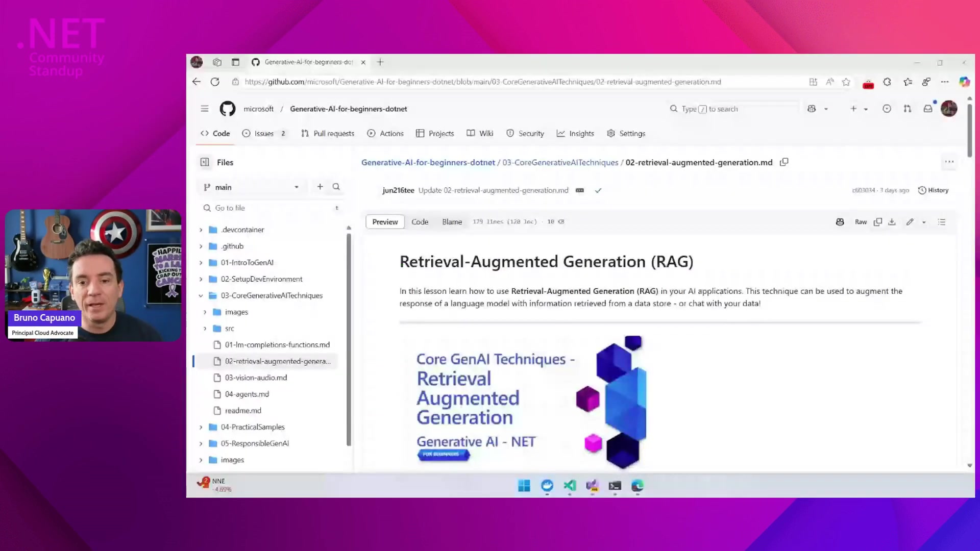This screenshot has height=551, width=980.
Task: Edit this file pencil icon
Action: coord(910,222)
